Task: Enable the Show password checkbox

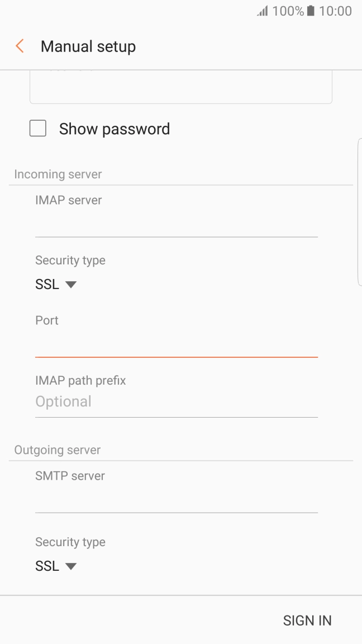Action: pyautogui.click(x=38, y=129)
